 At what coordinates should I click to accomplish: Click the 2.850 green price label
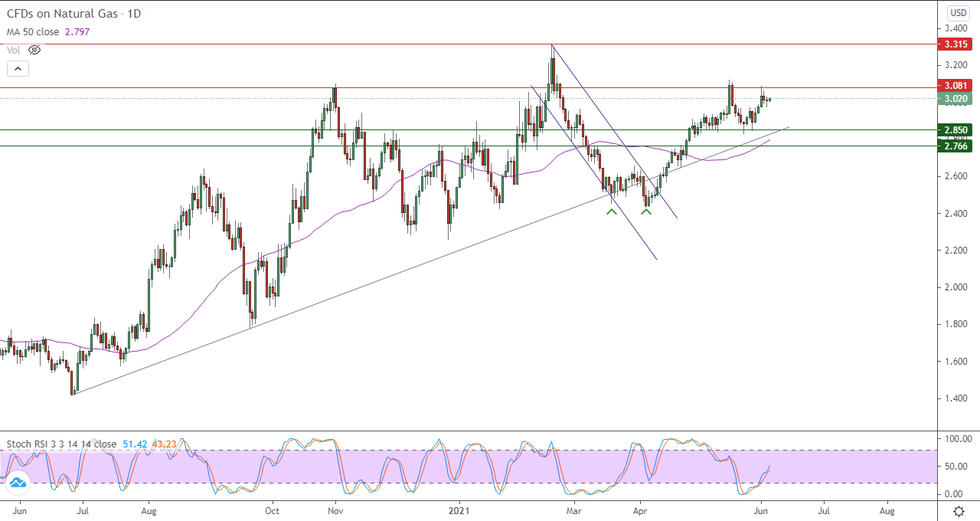(955, 129)
